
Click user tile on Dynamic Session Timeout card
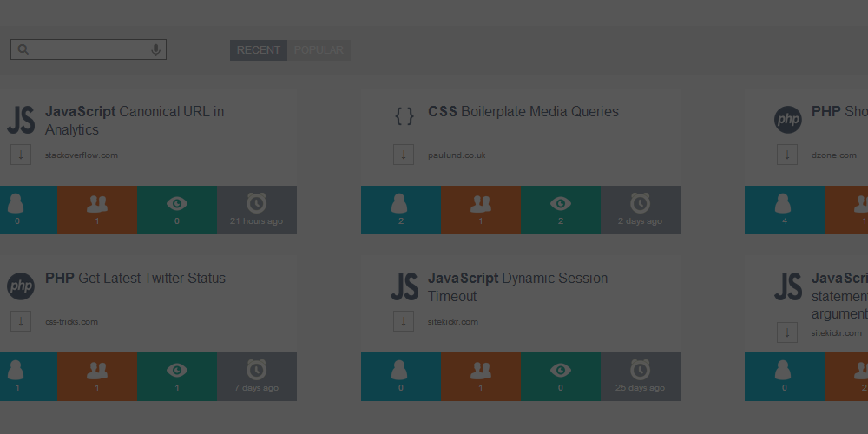click(x=401, y=377)
